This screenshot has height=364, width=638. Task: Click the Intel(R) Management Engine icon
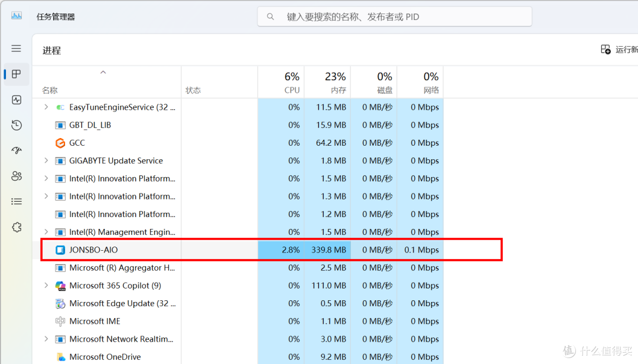click(x=60, y=232)
